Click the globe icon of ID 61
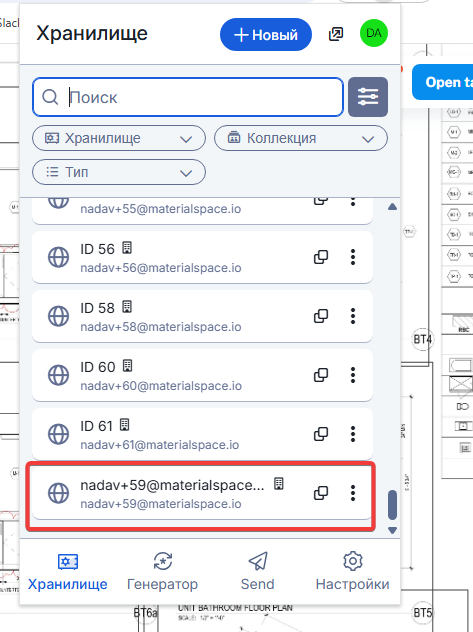Viewport: 473px width, 632px height. click(x=58, y=434)
